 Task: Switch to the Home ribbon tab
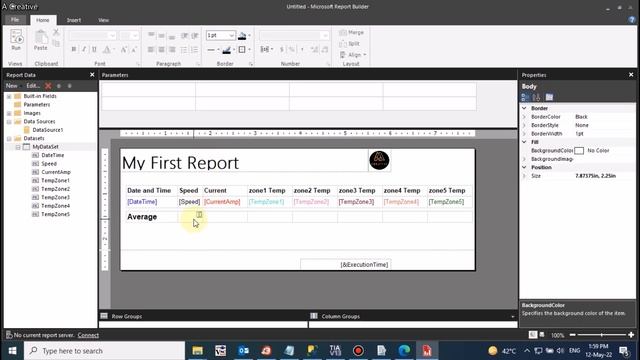[x=42, y=20]
